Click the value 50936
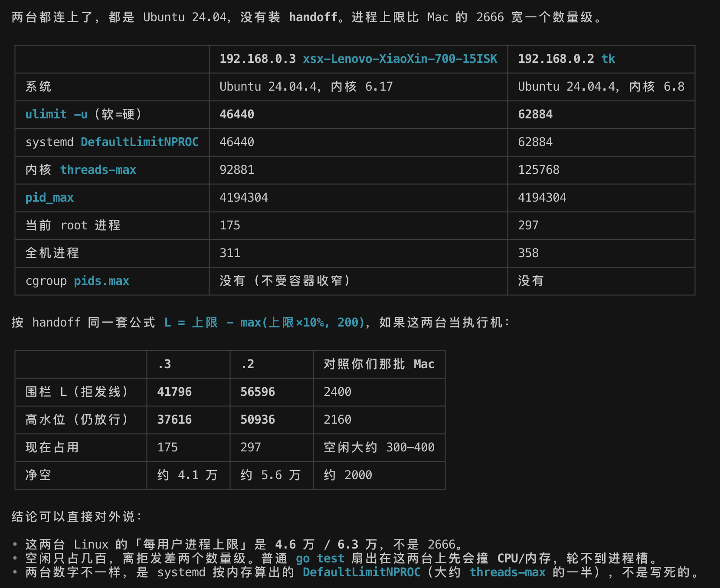Image resolution: width=720 pixels, height=588 pixels. (x=258, y=420)
